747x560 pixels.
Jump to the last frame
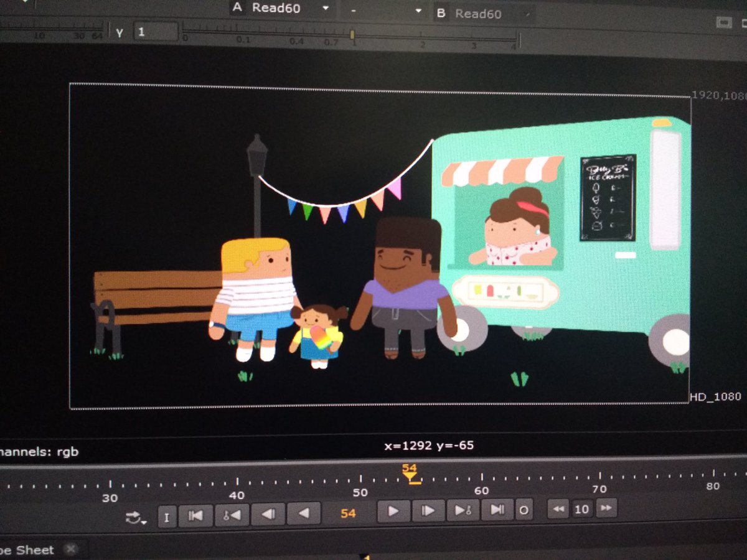coord(497,510)
